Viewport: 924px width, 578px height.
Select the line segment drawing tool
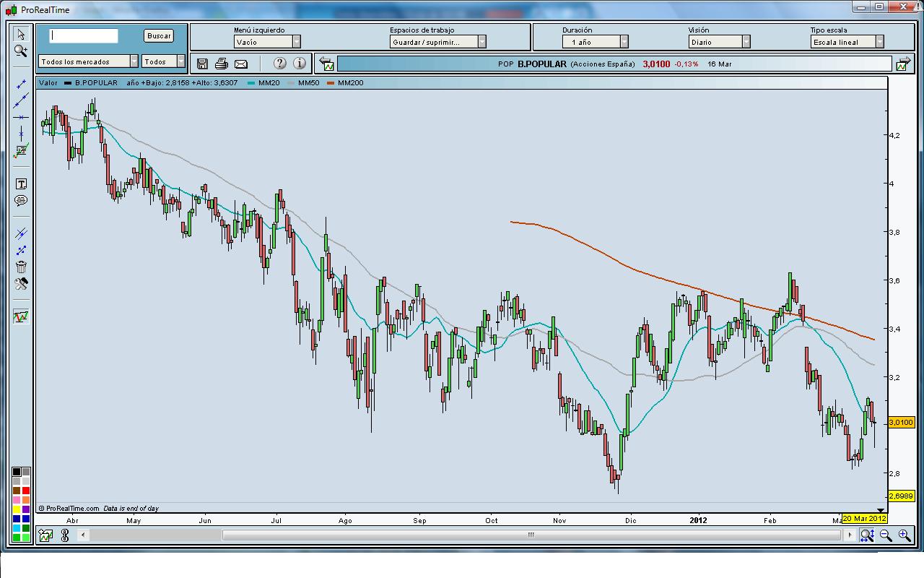coord(21,84)
